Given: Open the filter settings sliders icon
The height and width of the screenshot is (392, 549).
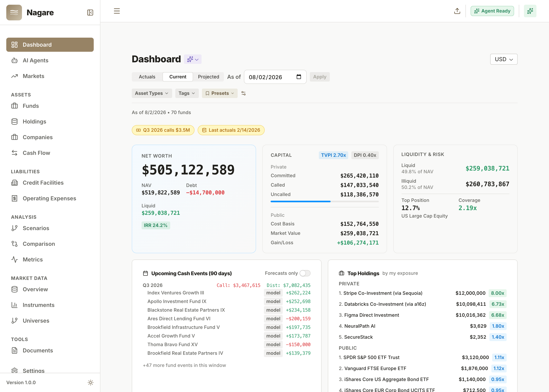Looking at the screenshot, I should pos(244,93).
